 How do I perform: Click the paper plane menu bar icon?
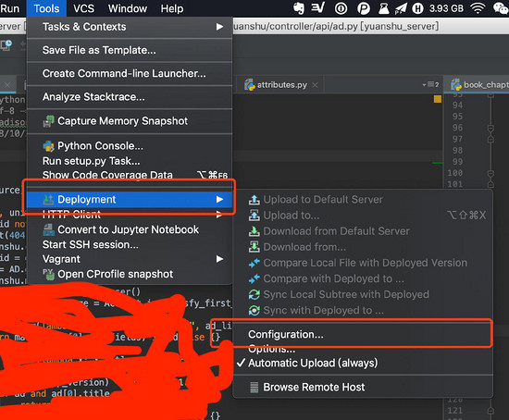401,8
